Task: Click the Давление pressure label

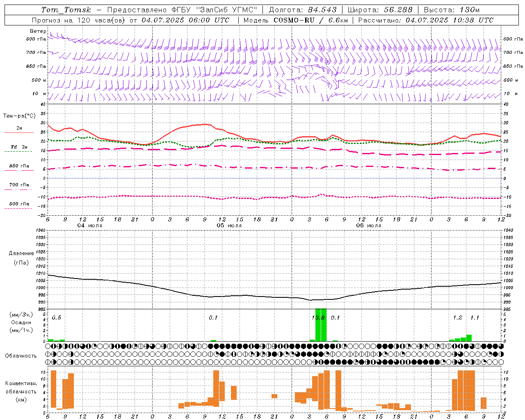Action: pyautogui.click(x=21, y=253)
